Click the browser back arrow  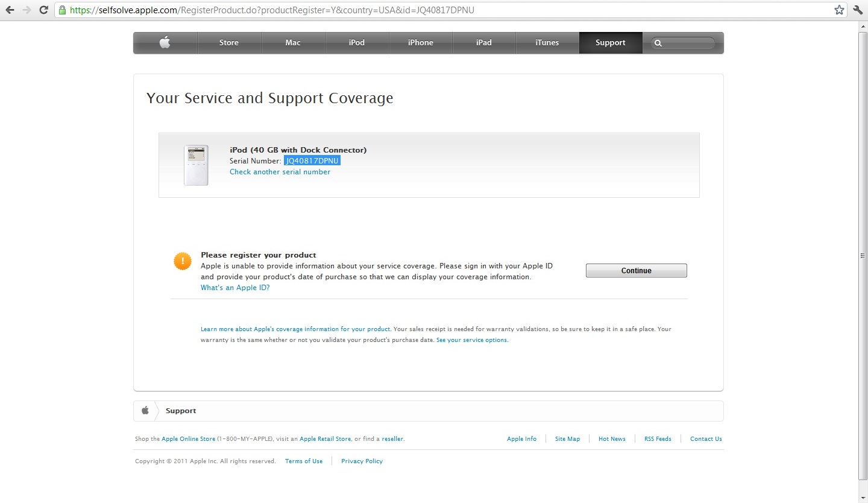tap(10, 10)
